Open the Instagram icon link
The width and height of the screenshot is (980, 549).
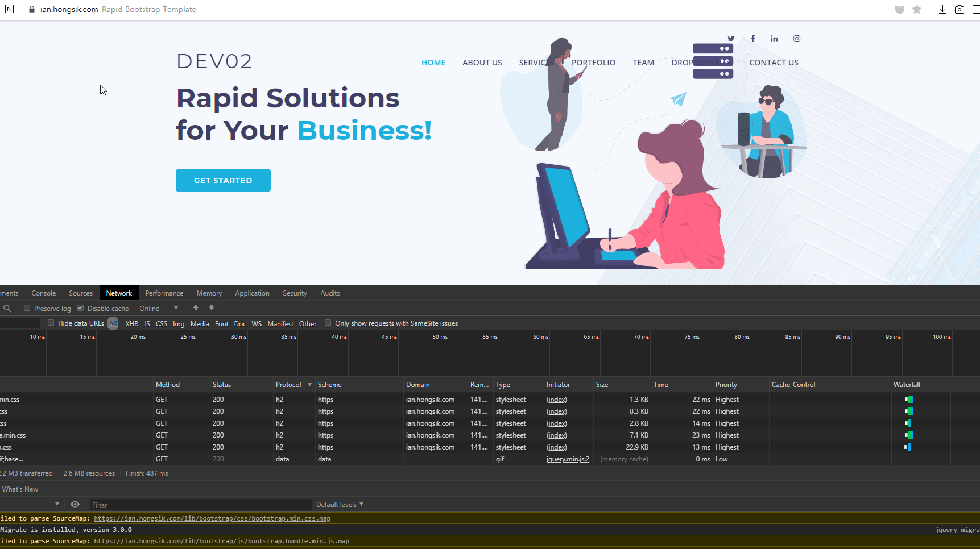coord(797,39)
